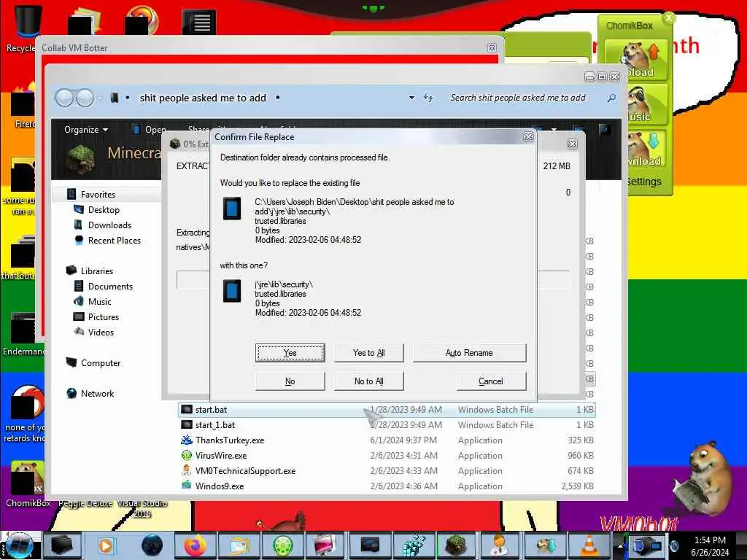Open Downloads in Favorites sidebar
The width and height of the screenshot is (747, 560).
(109, 225)
